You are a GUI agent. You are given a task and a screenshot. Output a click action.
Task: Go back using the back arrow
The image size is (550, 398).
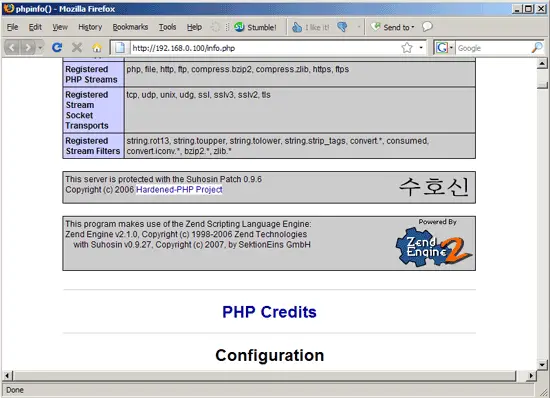pyautogui.click(x=12, y=47)
